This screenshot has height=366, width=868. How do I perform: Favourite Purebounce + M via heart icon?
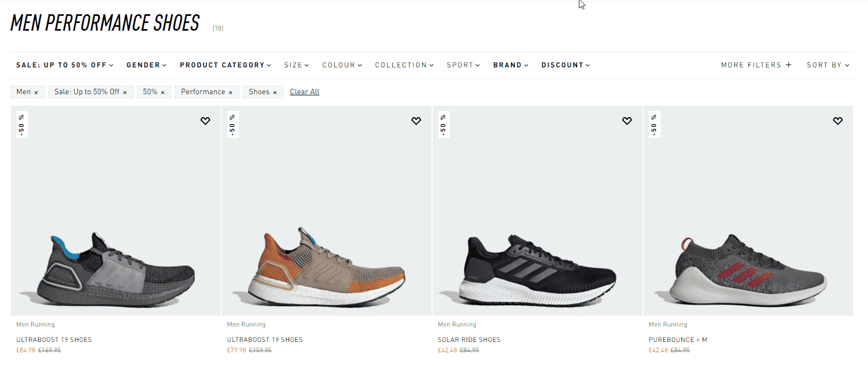(838, 121)
